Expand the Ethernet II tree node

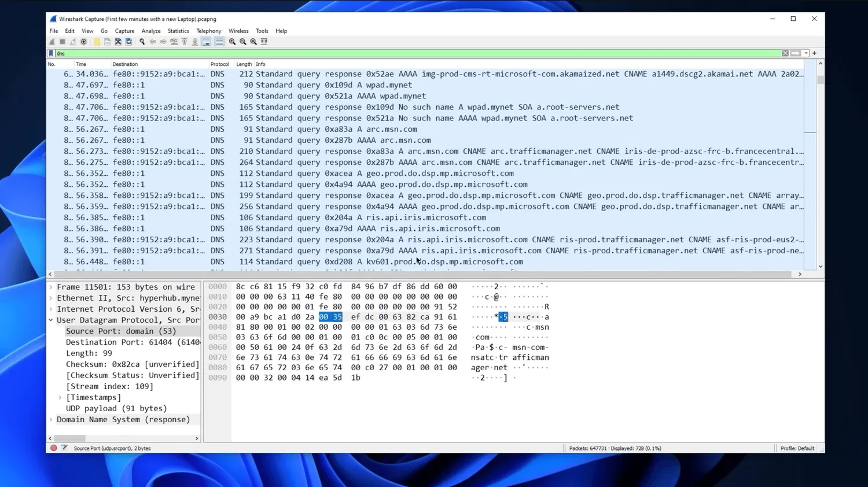click(51, 298)
